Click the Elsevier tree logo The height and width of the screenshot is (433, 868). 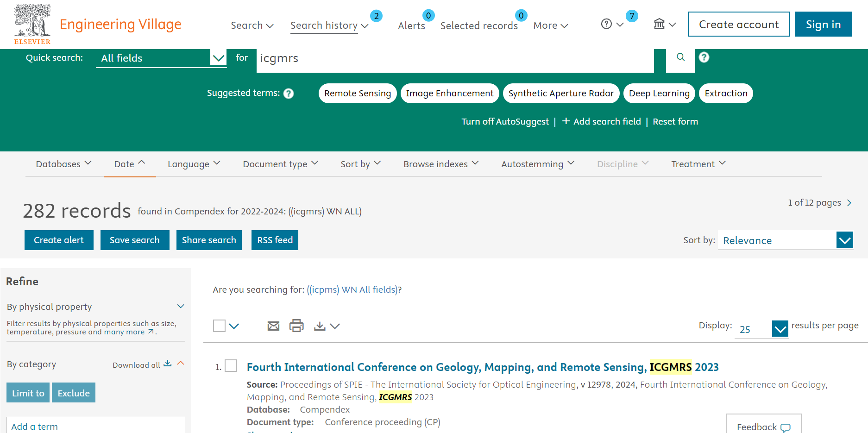[32, 24]
